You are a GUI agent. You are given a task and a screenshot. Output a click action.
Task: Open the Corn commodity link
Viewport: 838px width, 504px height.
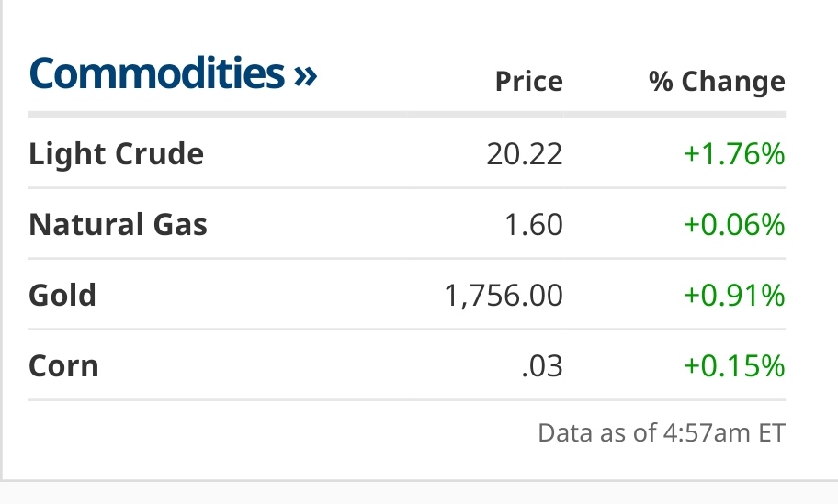[x=63, y=365]
